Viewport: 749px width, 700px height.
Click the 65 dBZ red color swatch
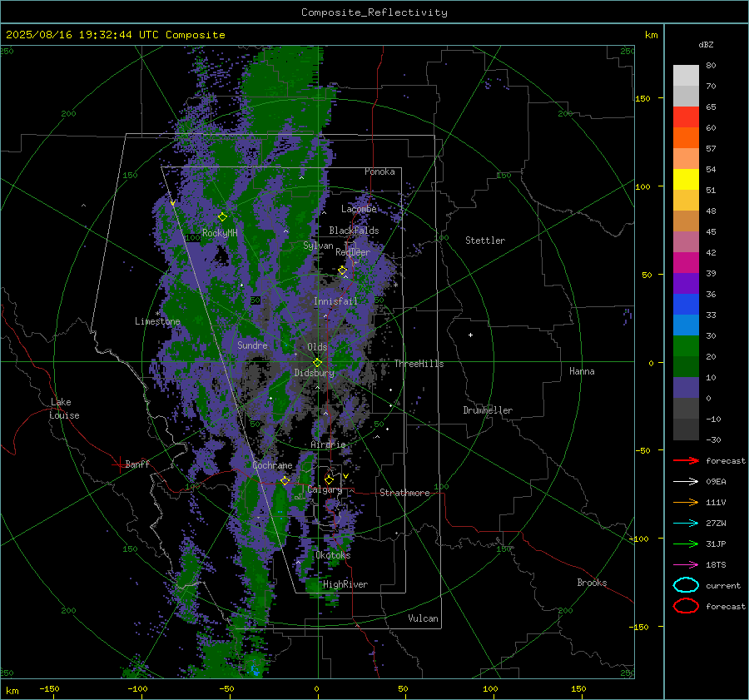686,117
